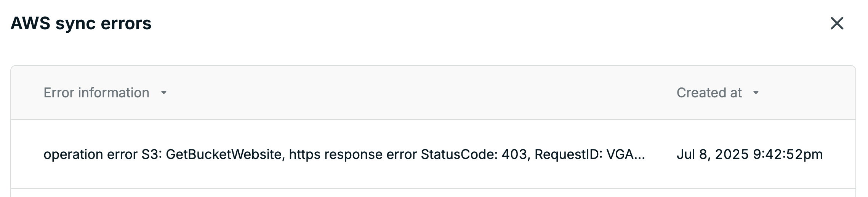Click the X icon at top right
The image size is (868, 197).
(x=837, y=24)
